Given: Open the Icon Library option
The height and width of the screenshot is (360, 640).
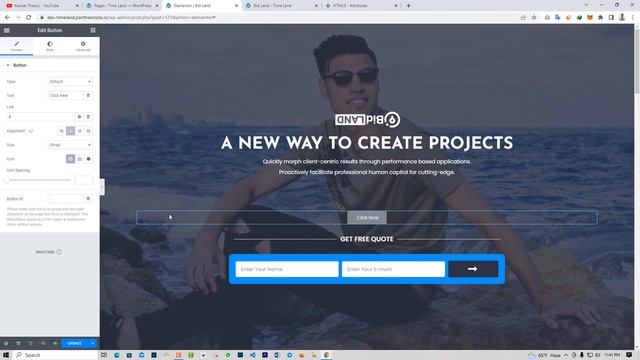Looking at the screenshot, I should pos(89,159).
